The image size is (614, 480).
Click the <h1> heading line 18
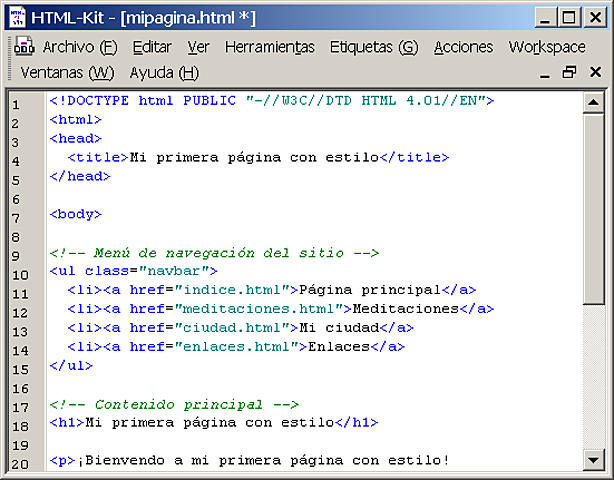coord(214,423)
